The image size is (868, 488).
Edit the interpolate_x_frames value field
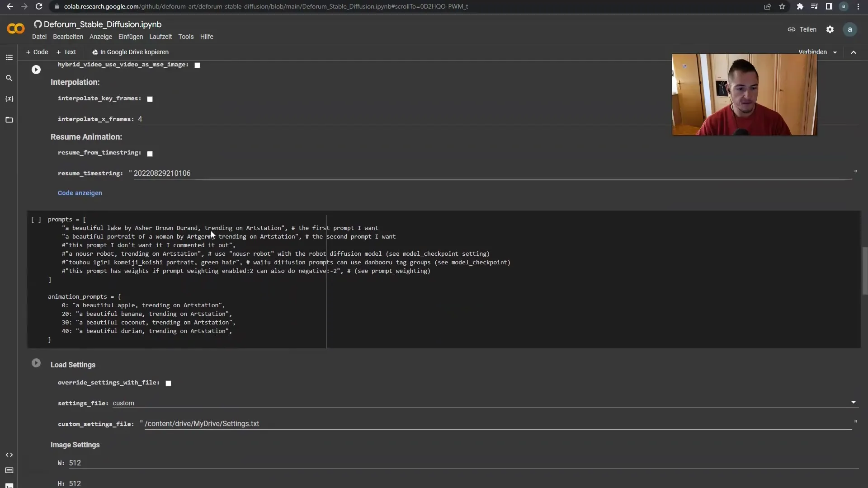click(x=497, y=119)
